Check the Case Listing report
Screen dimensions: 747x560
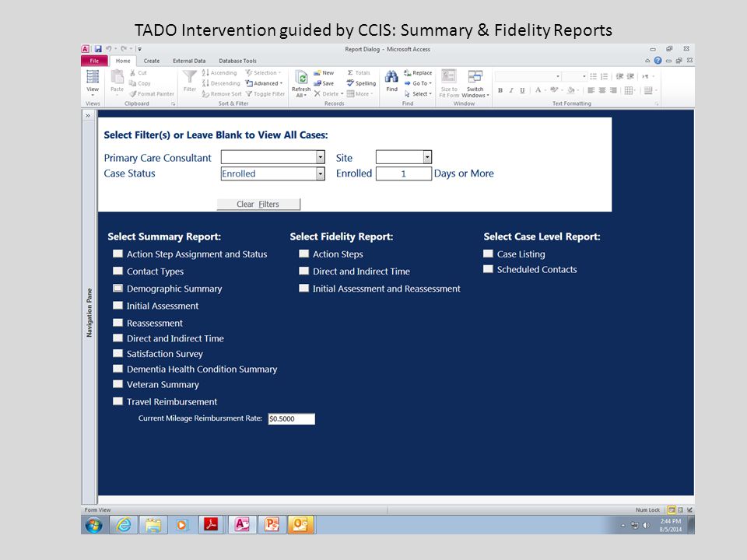(x=489, y=254)
